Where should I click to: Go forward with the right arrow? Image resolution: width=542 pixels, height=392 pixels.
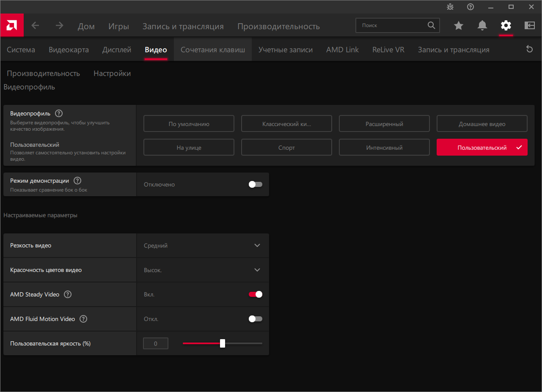click(59, 25)
